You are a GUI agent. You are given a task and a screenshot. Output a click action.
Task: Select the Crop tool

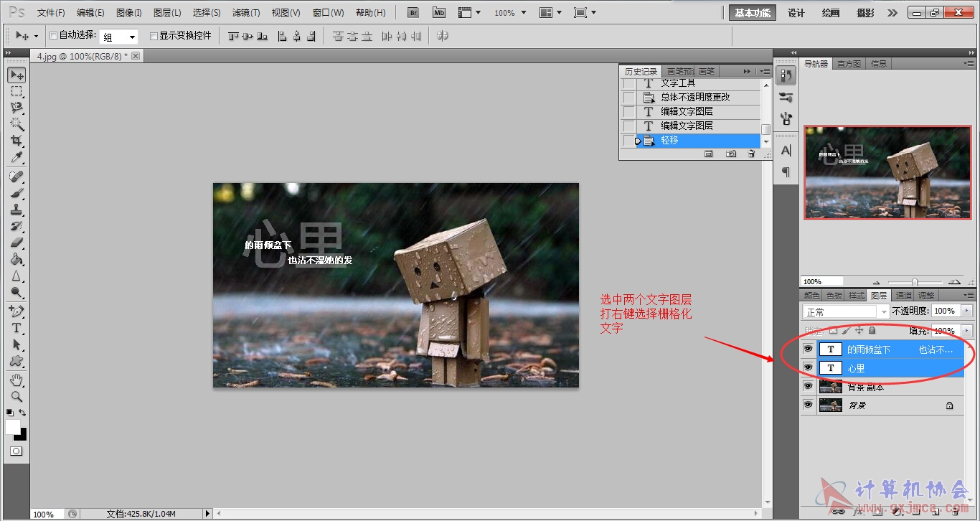click(17, 141)
